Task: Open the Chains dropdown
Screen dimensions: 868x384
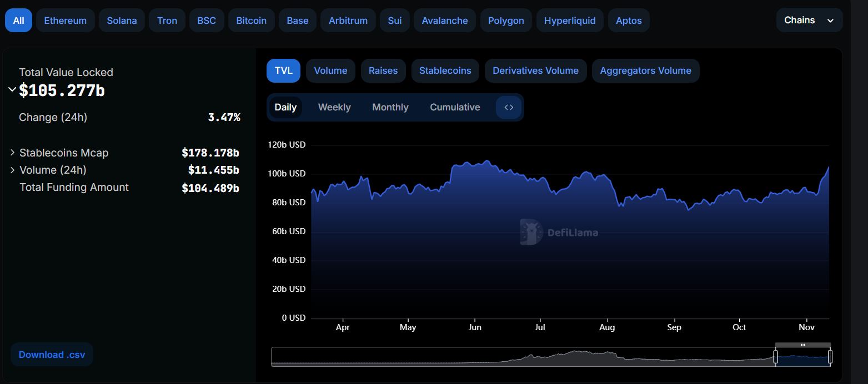Action: pos(809,21)
